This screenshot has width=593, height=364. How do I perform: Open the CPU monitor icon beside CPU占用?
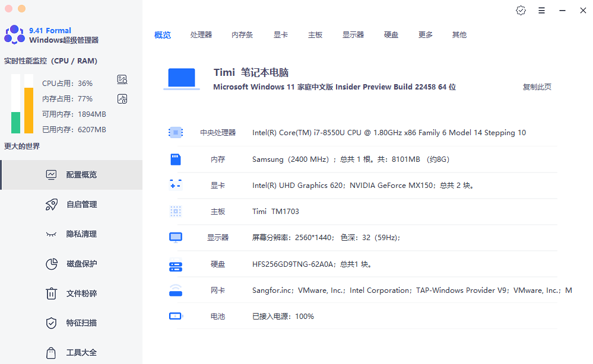tap(122, 79)
